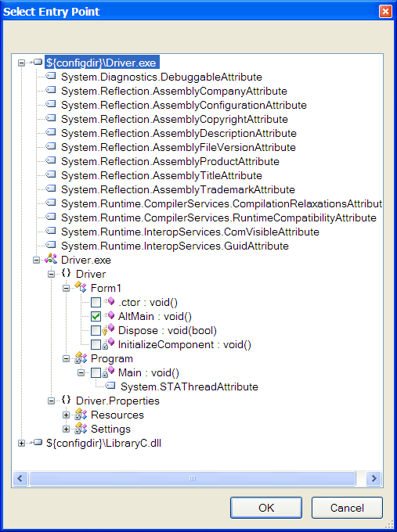Check the InitializeComponent : void() checkbox

(x=96, y=344)
